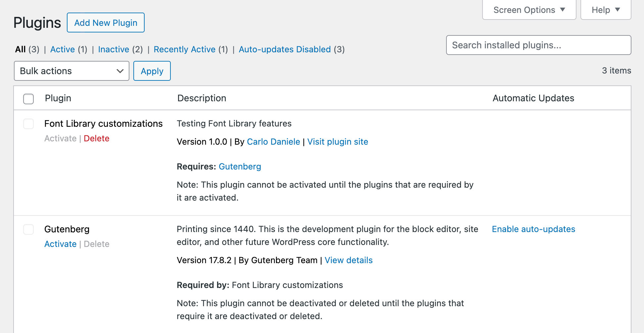
Task: Visit the Font Library plugin site
Action: (x=338, y=142)
